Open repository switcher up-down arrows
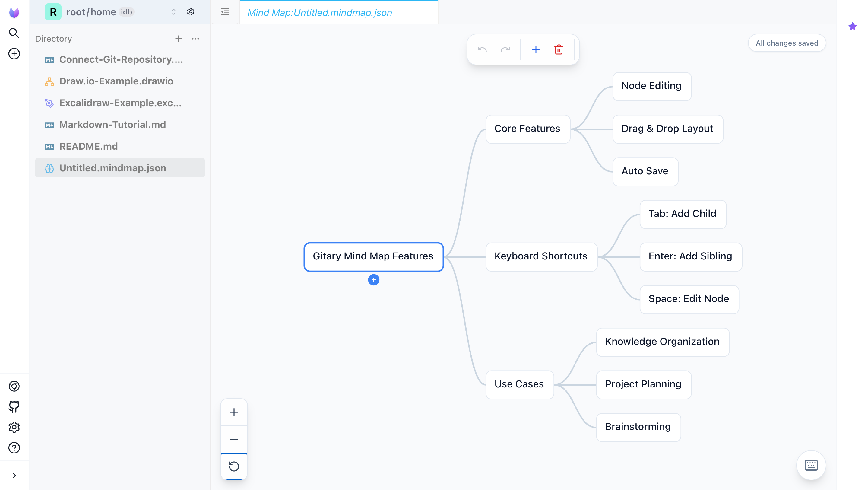The image size is (868, 490). pos(173,12)
